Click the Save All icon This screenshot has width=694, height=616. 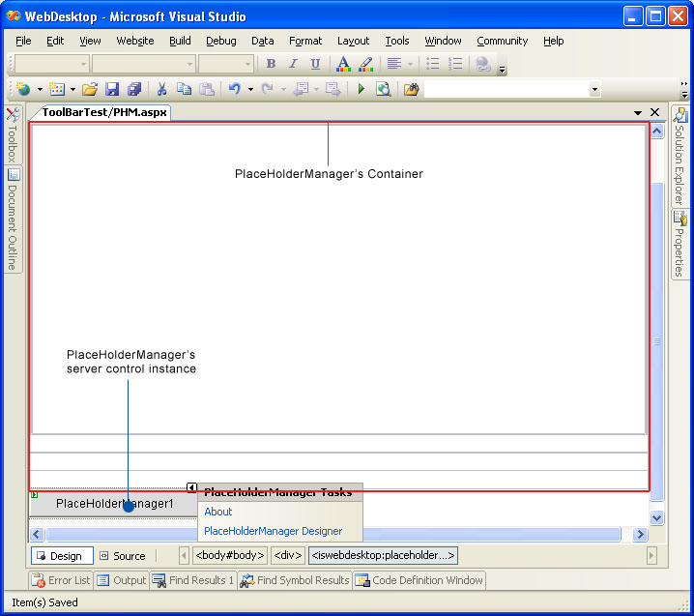click(134, 89)
